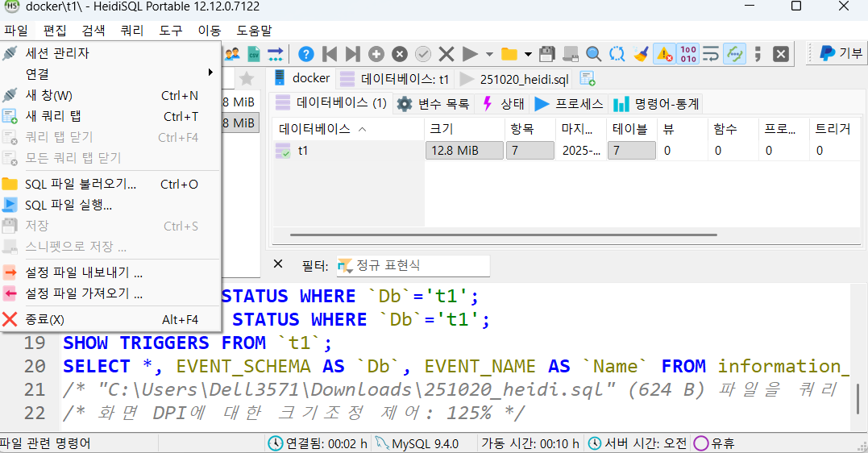
Task: Open the File menu in menu bar
Action: tap(16, 31)
